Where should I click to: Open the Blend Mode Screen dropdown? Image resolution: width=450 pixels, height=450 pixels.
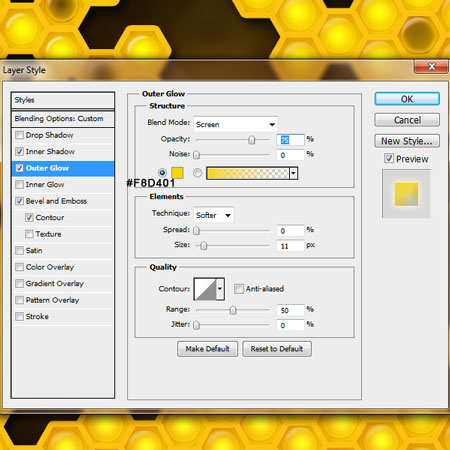tap(236, 124)
